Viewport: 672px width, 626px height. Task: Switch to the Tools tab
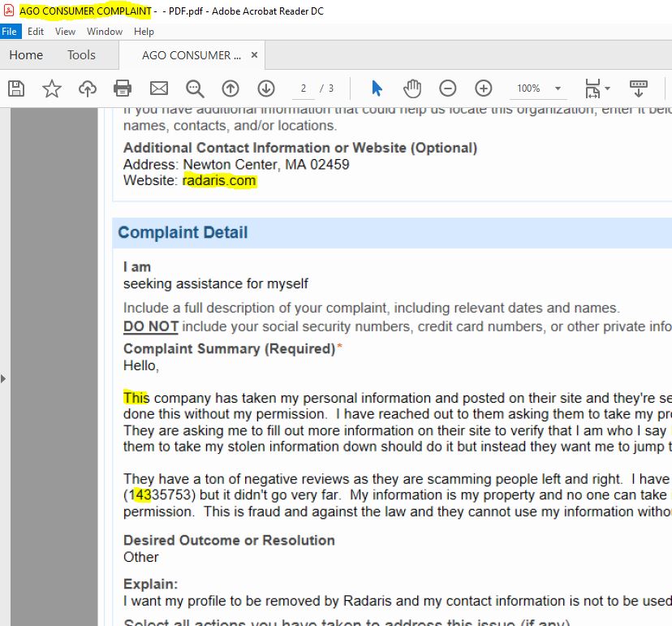(81, 55)
